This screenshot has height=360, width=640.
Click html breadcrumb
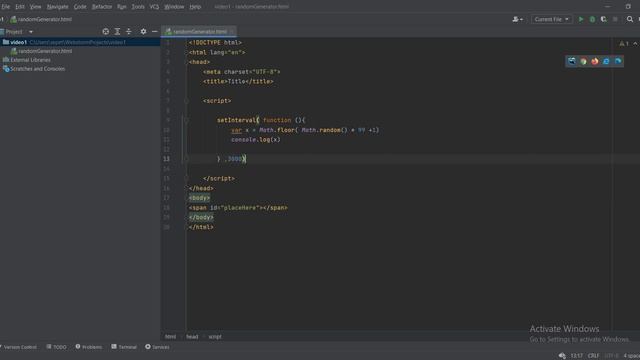click(170, 337)
